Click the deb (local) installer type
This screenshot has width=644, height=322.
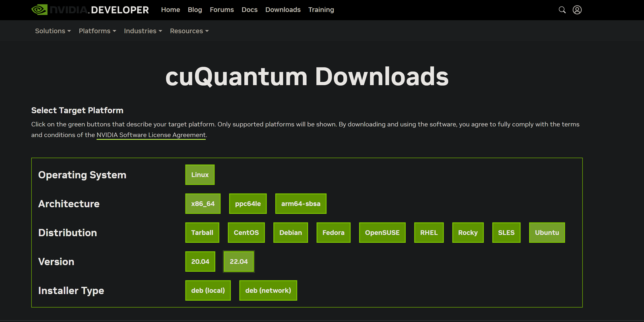click(x=208, y=291)
